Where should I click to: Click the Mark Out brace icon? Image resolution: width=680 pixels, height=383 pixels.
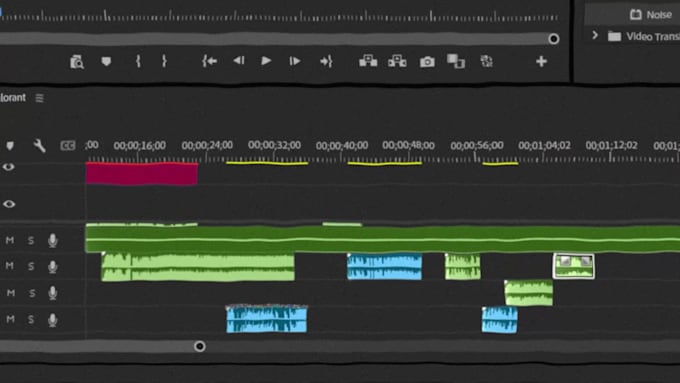pyautogui.click(x=164, y=61)
